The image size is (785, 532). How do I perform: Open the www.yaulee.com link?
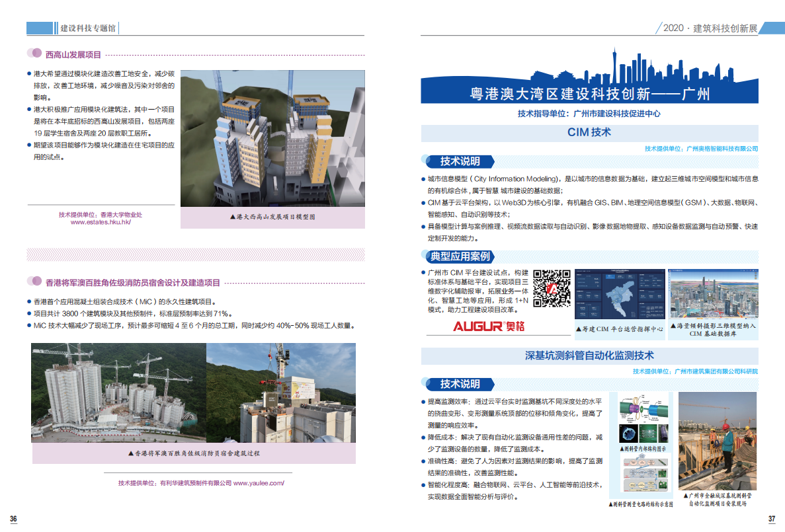tap(259, 483)
